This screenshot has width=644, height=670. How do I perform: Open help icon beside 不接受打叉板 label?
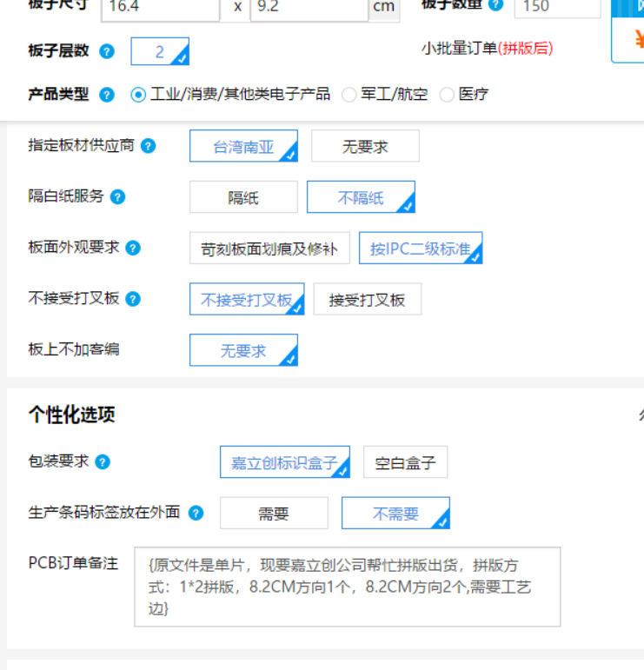pyautogui.click(x=133, y=299)
